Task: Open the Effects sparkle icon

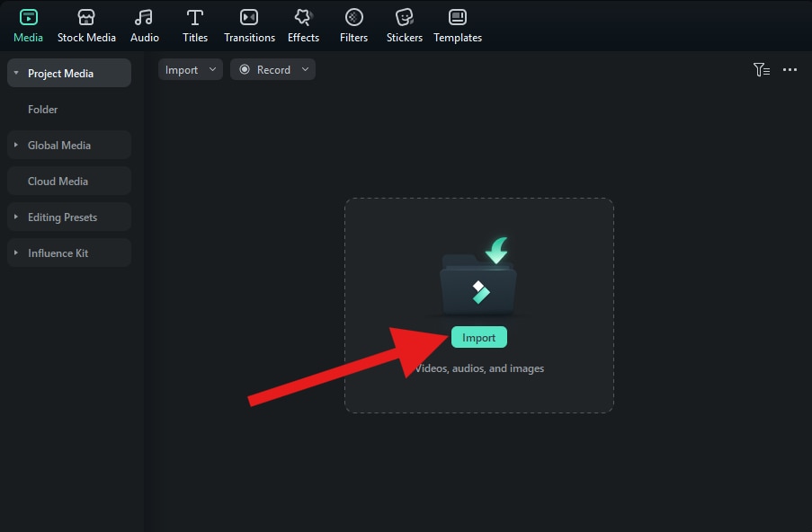Action: 303,18
